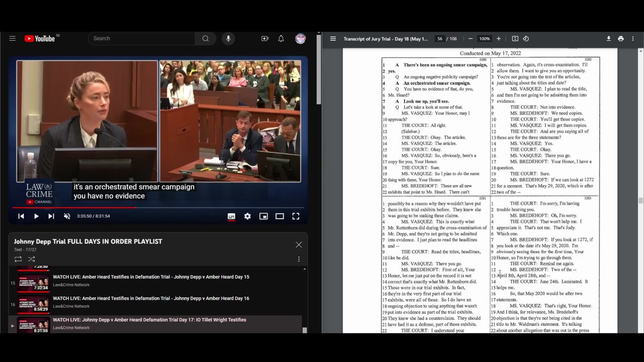Close the playlist panel
Screen dimensions: 644x362
click(299, 245)
